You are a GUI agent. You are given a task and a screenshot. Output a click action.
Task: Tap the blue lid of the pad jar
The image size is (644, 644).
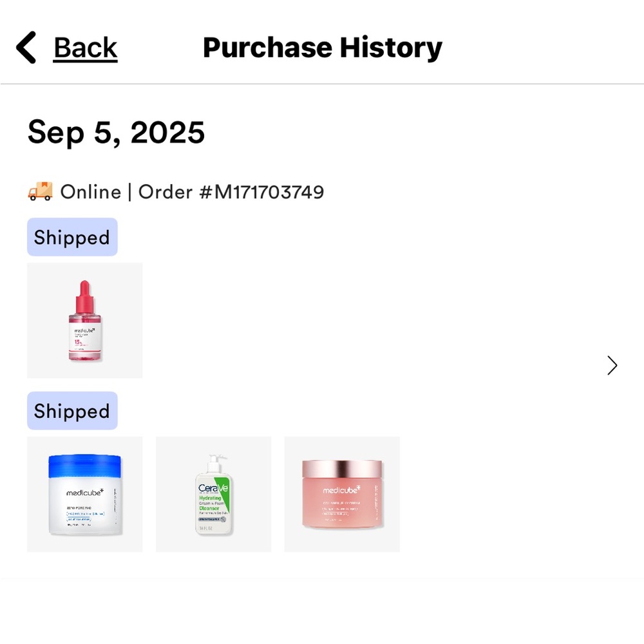(84, 466)
